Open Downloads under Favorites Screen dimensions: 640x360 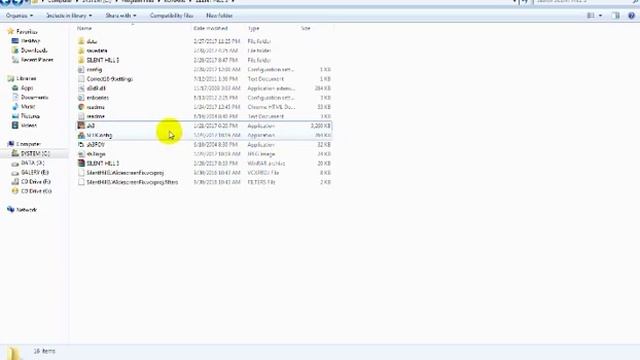click(34, 50)
